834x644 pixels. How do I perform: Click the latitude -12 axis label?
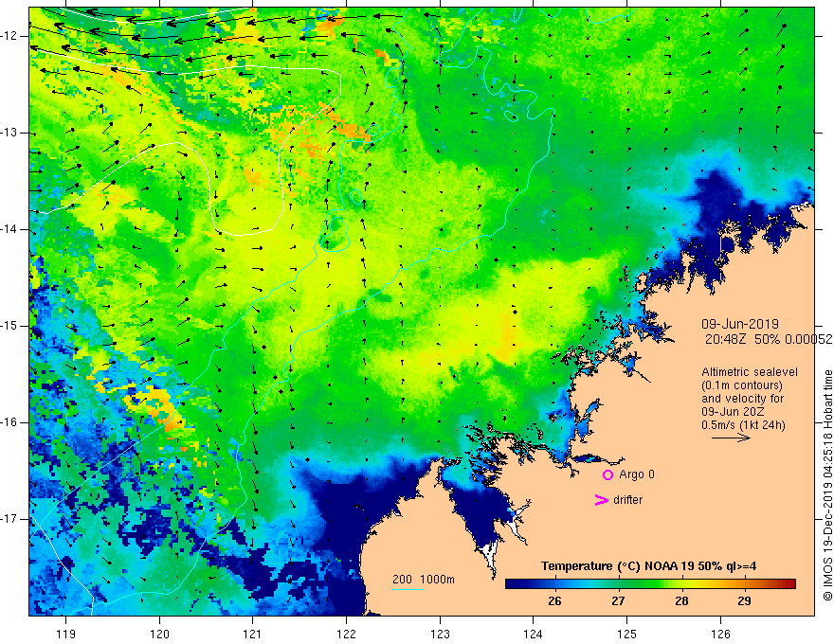(9, 36)
